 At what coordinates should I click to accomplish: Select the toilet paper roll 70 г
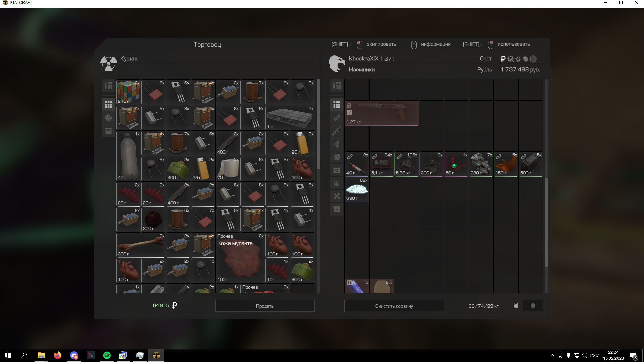[x=228, y=169]
